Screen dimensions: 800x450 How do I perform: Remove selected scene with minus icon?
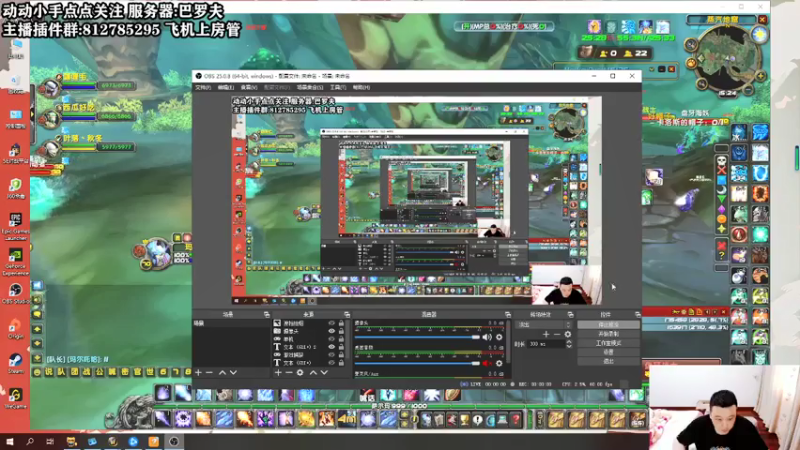[x=209, y=372]
